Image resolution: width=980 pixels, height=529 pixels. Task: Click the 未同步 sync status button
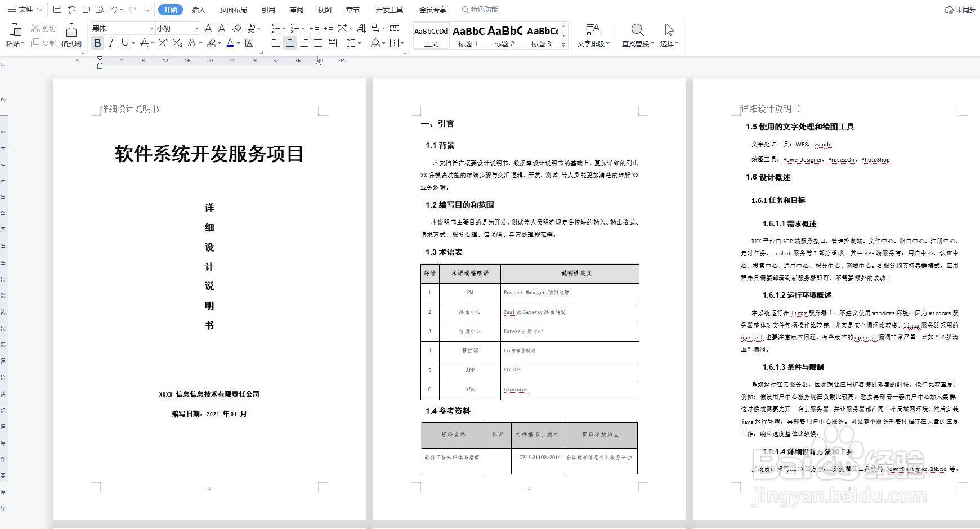[x=960, y=10]
